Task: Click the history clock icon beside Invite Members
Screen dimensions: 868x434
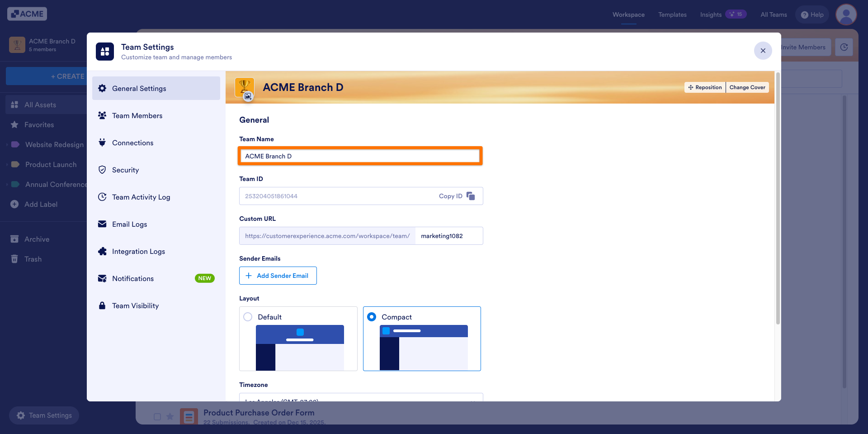Action: 844,47
